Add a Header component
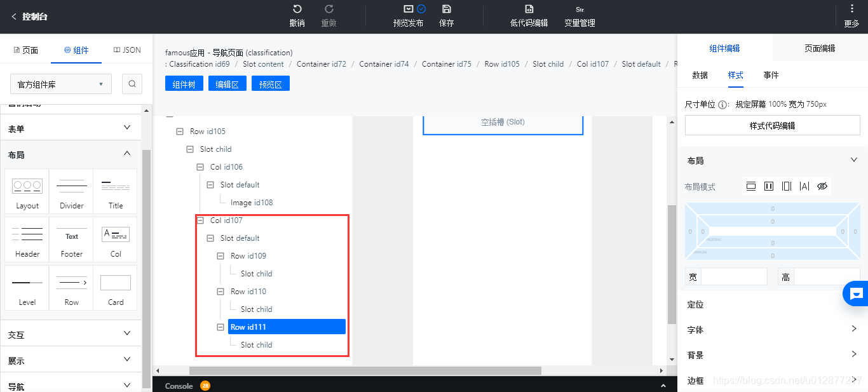868x392 pixels. [x=27, y=240]
